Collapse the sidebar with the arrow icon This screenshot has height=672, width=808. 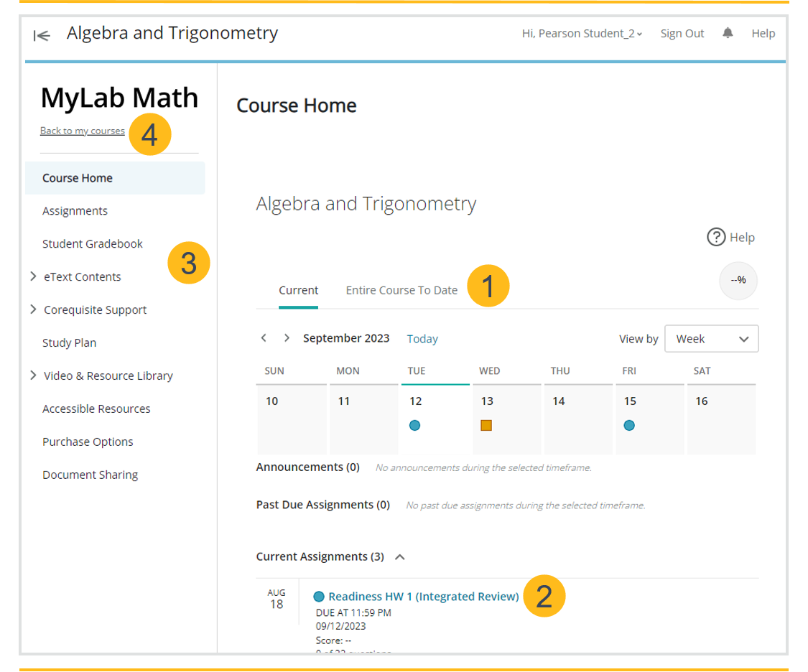42,35
